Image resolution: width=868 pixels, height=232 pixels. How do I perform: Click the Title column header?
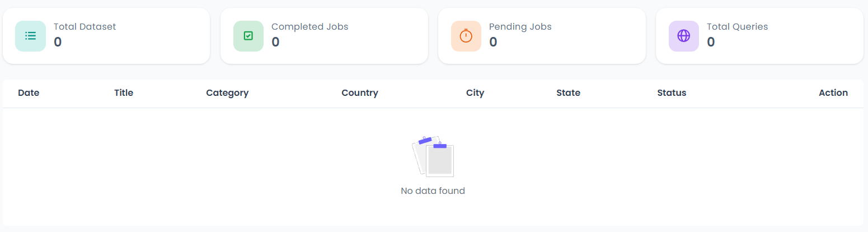coord(124,93)
